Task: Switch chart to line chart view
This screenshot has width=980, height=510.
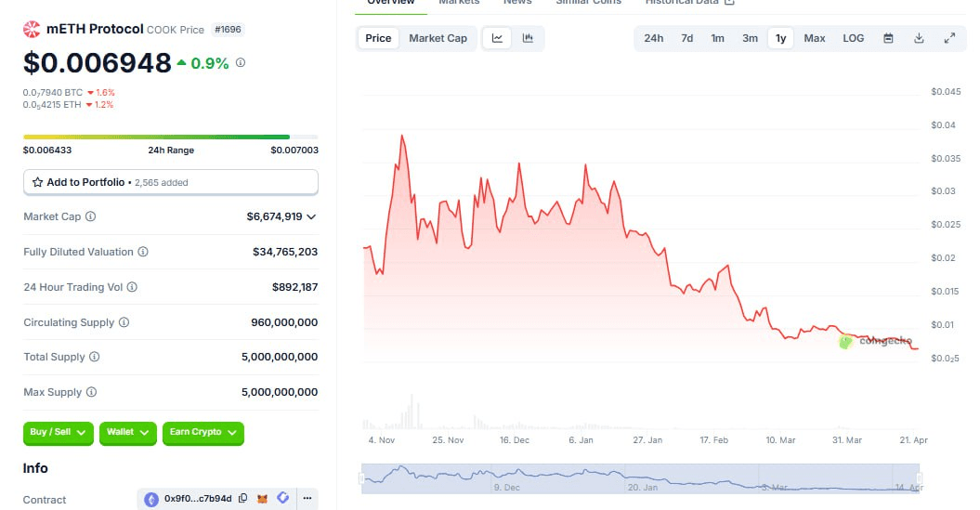Action: coord(497,38)
